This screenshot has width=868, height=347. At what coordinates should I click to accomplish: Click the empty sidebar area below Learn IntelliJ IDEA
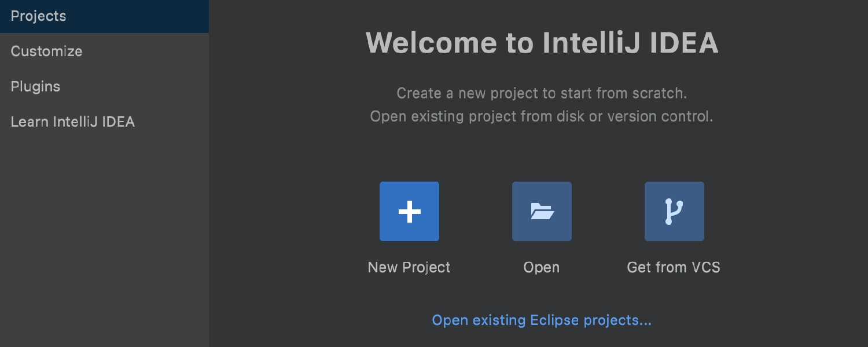click(104, 243)
